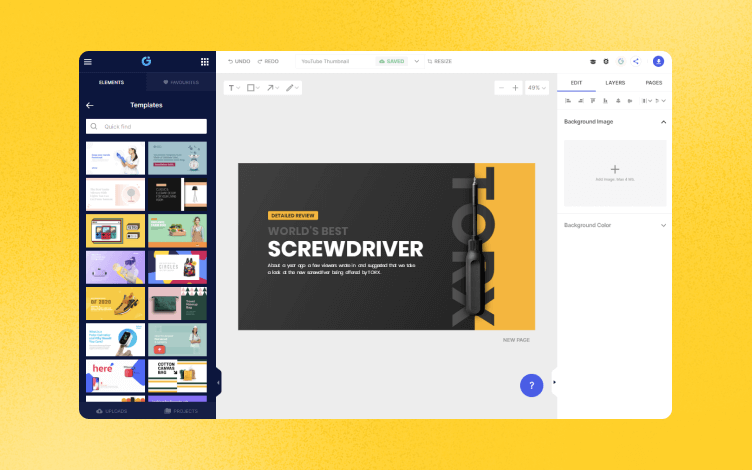Image resolution: width=752 pixels, height=470 pixels.
Task: Open the Favourites tab
Action: click(181, 82)
